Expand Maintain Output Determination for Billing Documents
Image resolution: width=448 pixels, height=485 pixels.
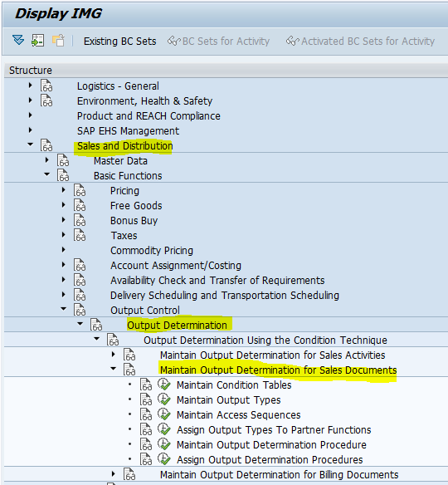click(x=114, y=473)
